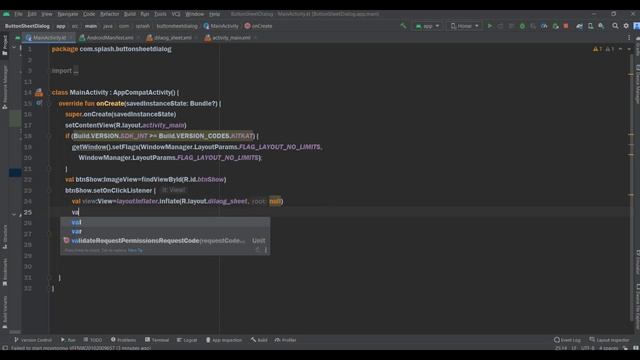Click the Apply Changes and Restart Activity icon
The width and height of the screenshot is (640, 360).
[x=500, y=26]
